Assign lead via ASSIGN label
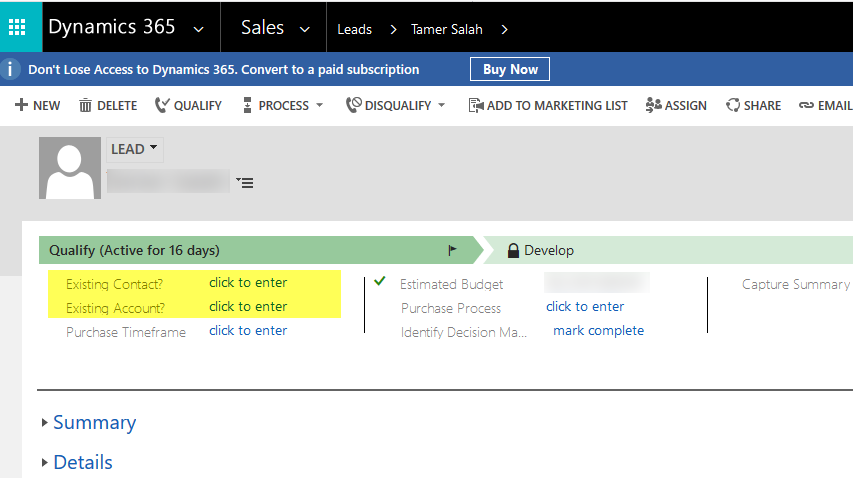Viewport: 853px width, 478px height. point(685,105)
